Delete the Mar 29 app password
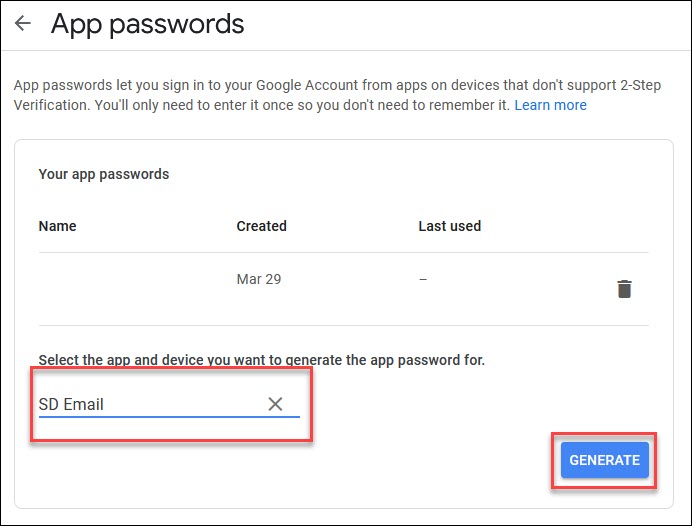The width and height of the screenshot is (692, 526). coord(624,289)
